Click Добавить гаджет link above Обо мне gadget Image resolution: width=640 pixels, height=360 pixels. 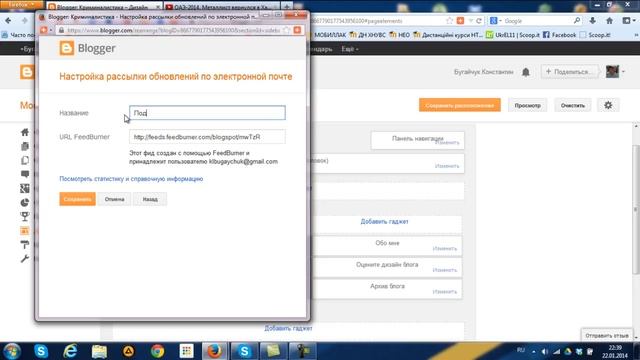click(384, 222)
